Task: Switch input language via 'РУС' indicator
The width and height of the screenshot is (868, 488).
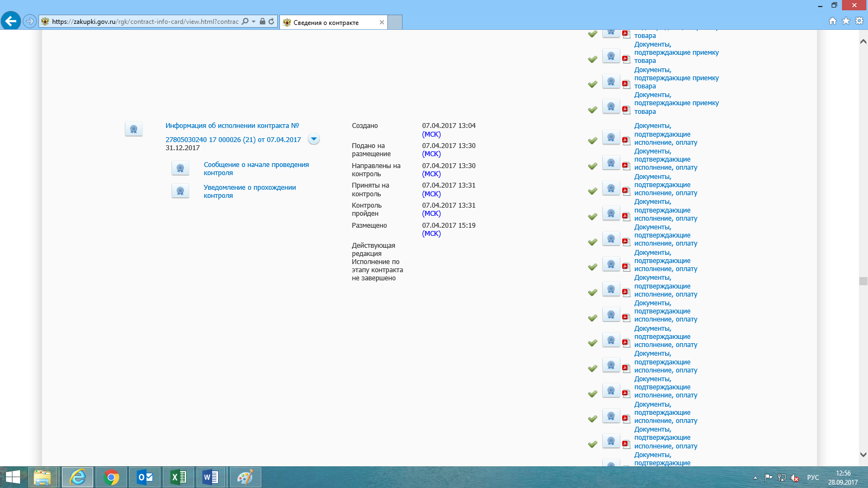Action: click(x=813, y=478)
